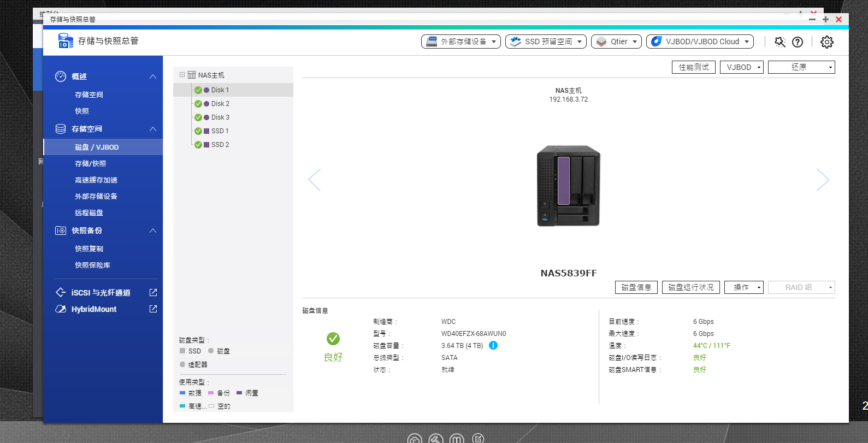Screen dimensions: 868x443
Task: Expand the 操作 dropdown button
Action: click(x=744, y=287)
